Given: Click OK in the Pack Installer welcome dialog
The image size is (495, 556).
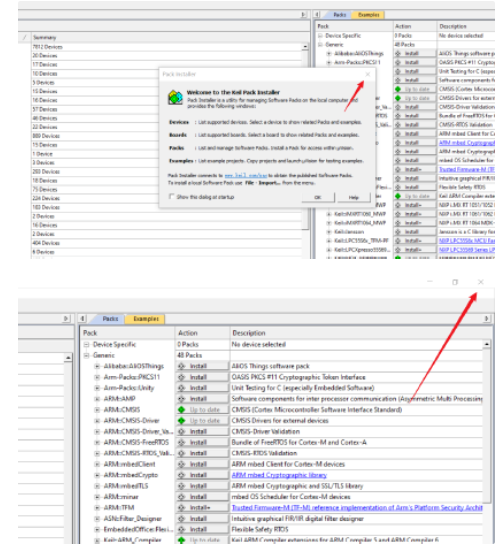Looking at the screenshot, I should (x=318, y=198).
